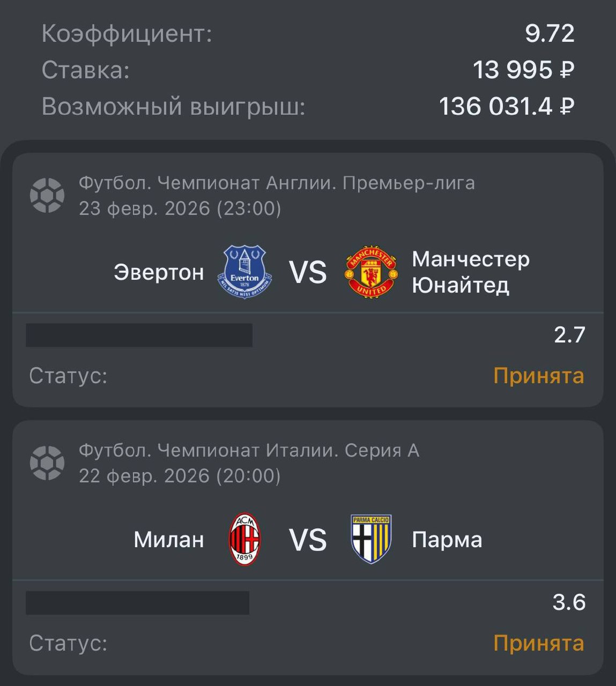Open the Чемпионат Англии. Премьер-лига league link
The image size is (616, 686).
tap(277, 183)
